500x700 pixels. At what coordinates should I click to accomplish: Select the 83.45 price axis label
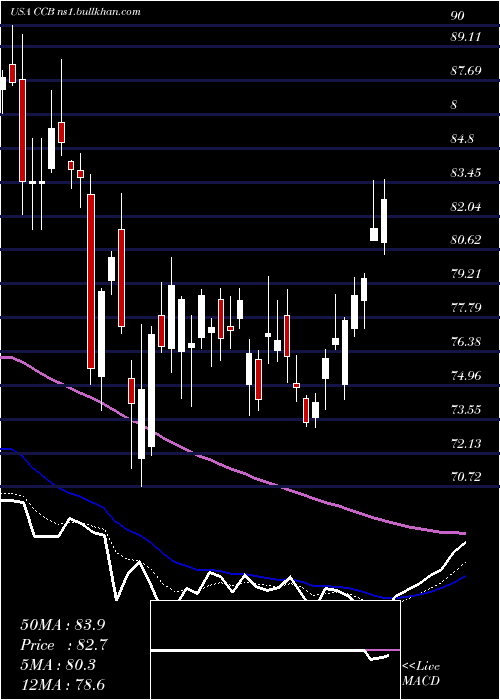466,173
